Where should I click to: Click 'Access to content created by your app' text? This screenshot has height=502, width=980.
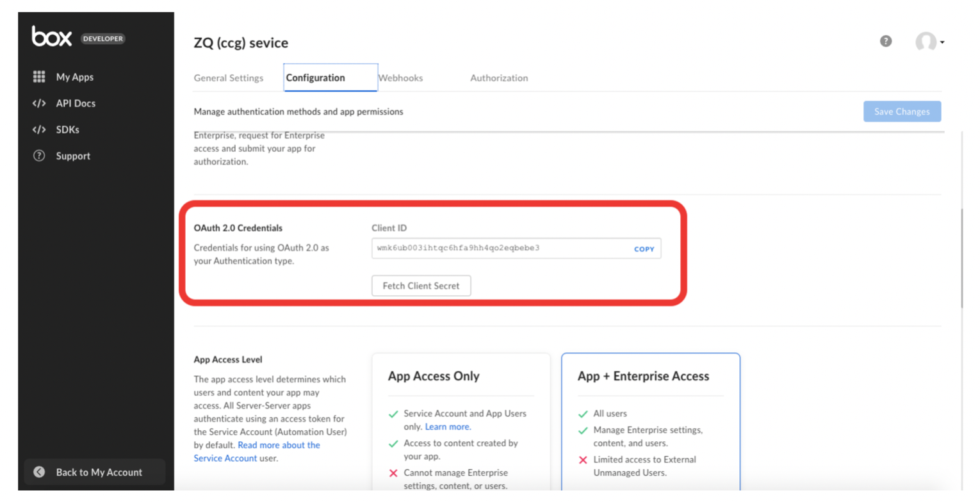click(461, 449)
